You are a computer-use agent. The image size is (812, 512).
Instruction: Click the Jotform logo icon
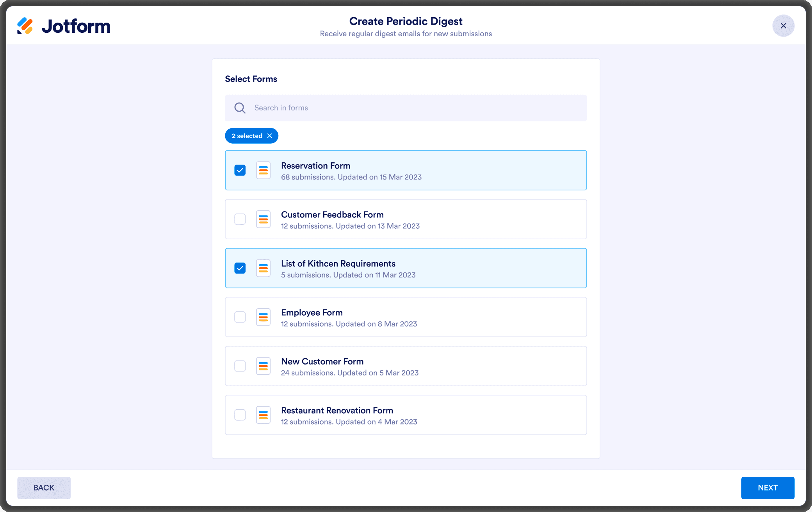point(25,26)
